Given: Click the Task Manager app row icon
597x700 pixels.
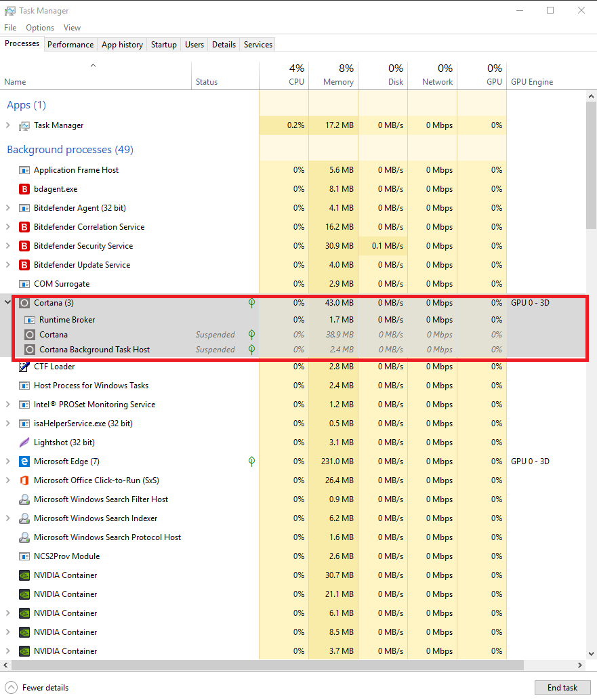Looking at the screenshot, I should coord(24,126).
